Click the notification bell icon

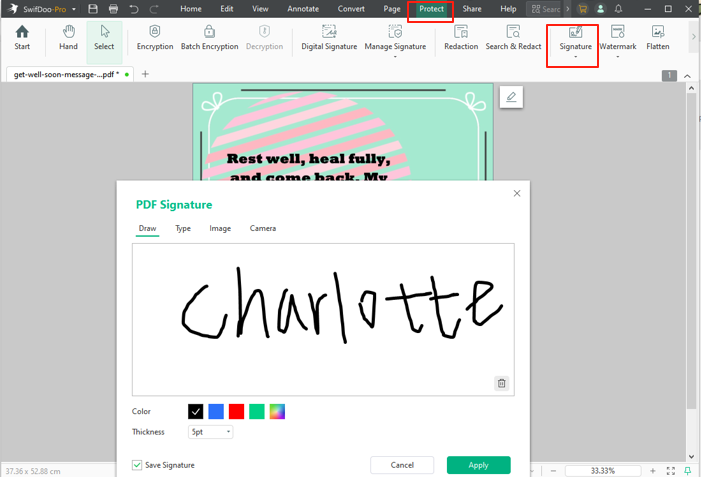point(618,8)
